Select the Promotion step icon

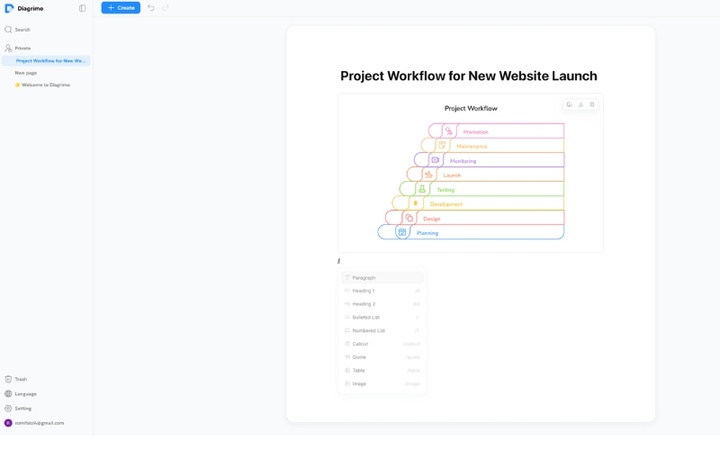coord(449,131)
